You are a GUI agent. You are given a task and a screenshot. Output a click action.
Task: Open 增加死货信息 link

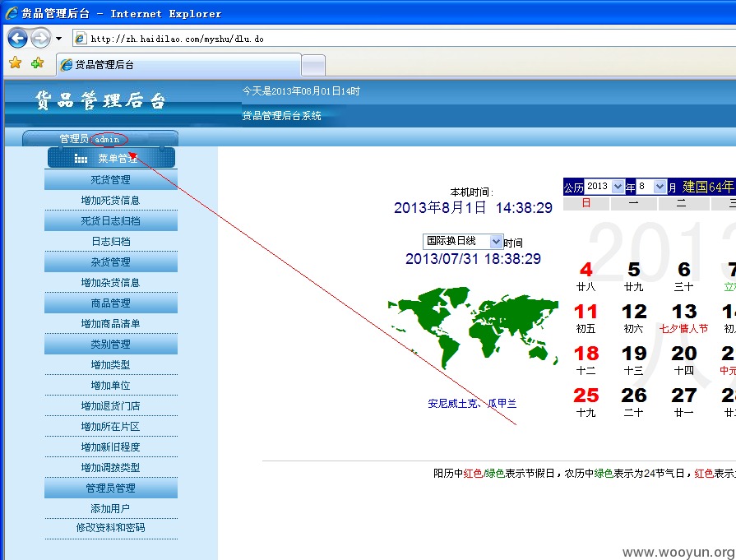click(111, 201)
